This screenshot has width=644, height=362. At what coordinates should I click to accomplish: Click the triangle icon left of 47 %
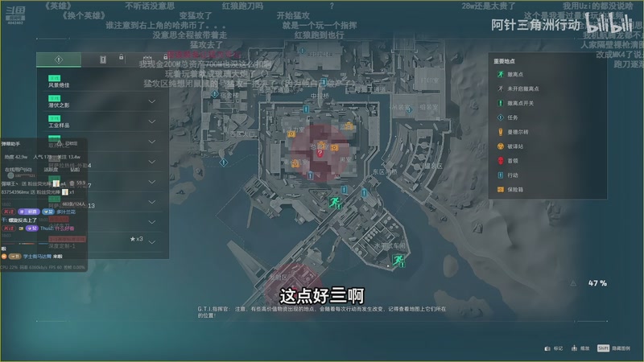pyautogui.click(x=573, y=283)
